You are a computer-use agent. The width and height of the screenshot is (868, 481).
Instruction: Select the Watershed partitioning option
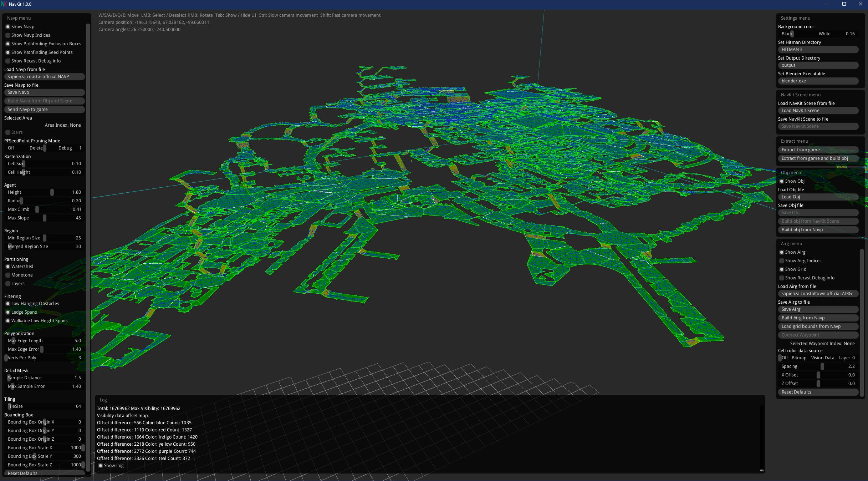pyautogui.click(x=8, y=267)
